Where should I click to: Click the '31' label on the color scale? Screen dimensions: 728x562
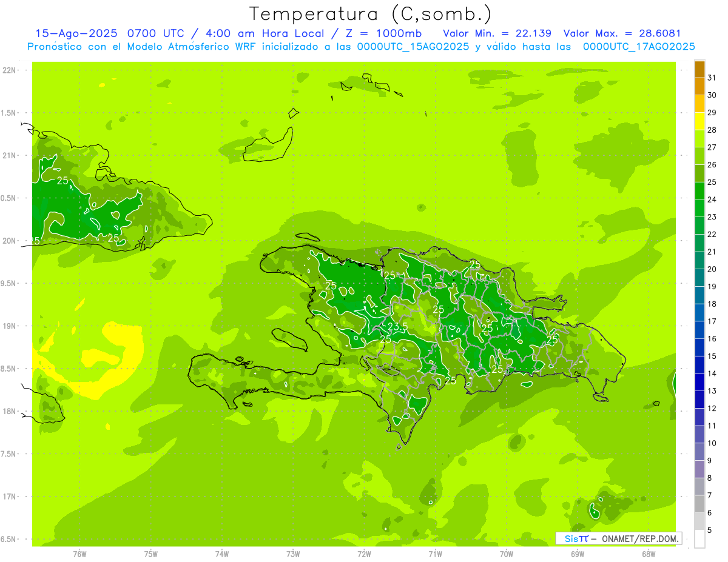pyautogui.click(x=712, y=78)
